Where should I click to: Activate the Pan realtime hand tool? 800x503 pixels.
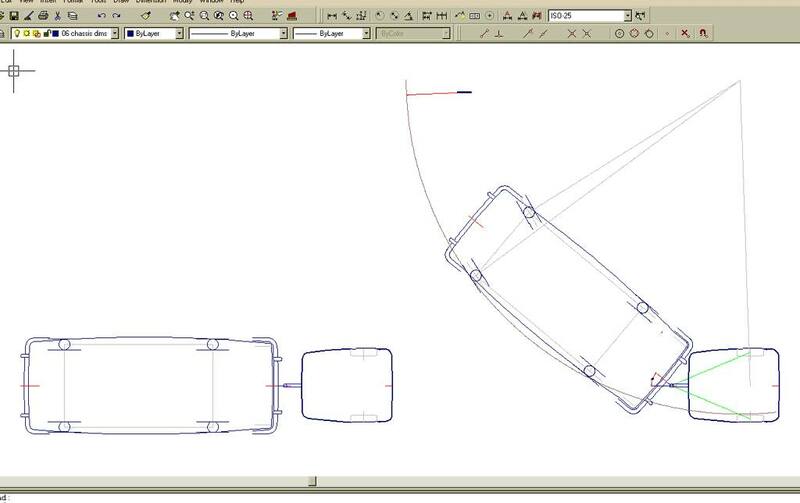[x=174, y=16]
